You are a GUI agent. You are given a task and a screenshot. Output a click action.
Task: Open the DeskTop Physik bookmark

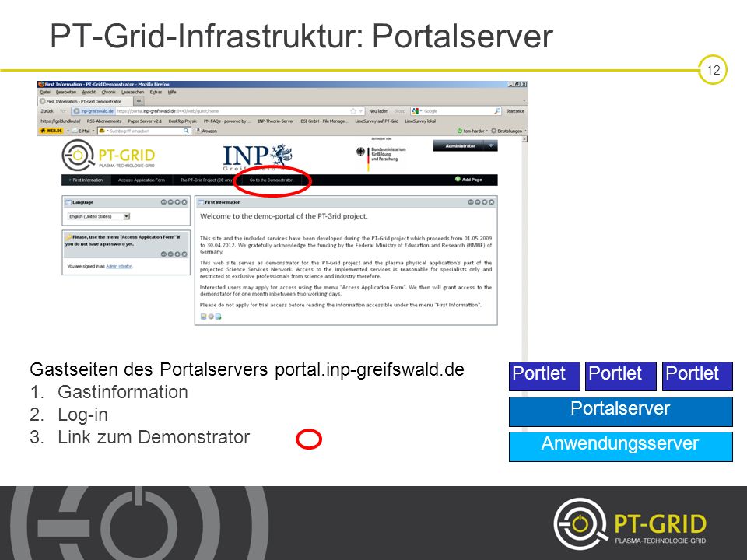tap(182, 121)
